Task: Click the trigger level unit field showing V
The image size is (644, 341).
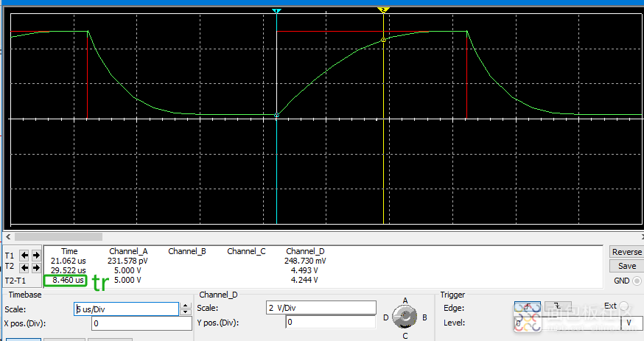Action: coord(631,323)
